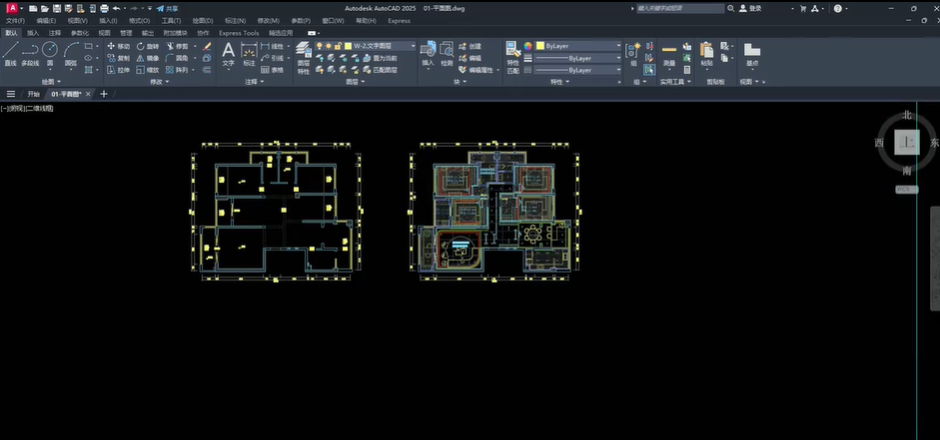Click the 表格 (Table) tool
The height and width of the screenshot is (440, 940).
(x=272, y=70)
